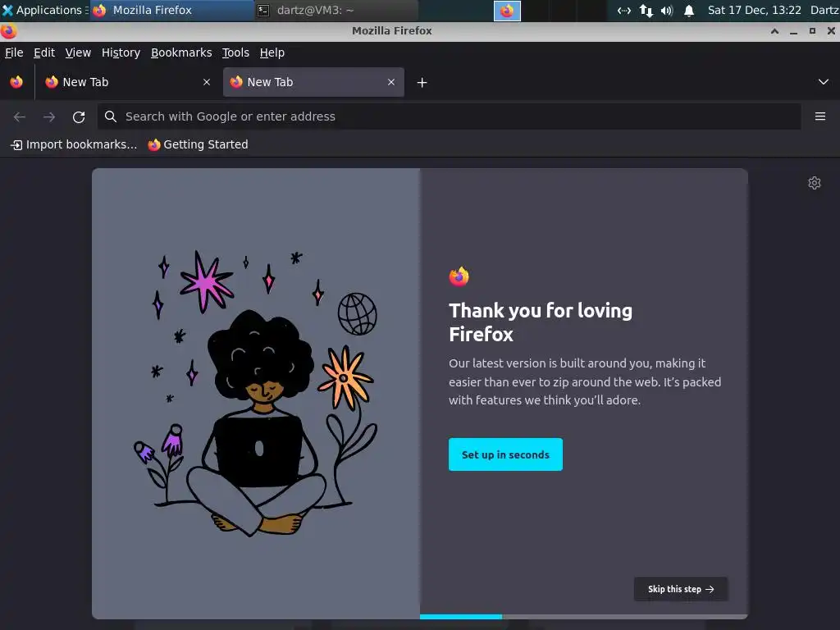Screen dimensions: 840x630
Task: Click the clock showing Sat 17 Dec
Action: point(754,10)
